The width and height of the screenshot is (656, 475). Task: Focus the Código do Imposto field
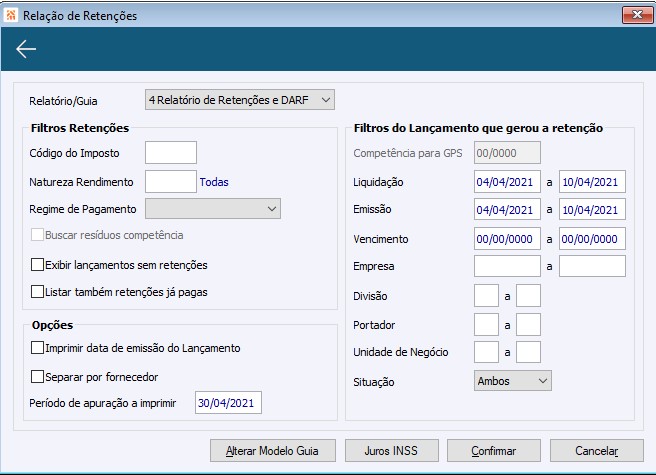coord(170,152)
